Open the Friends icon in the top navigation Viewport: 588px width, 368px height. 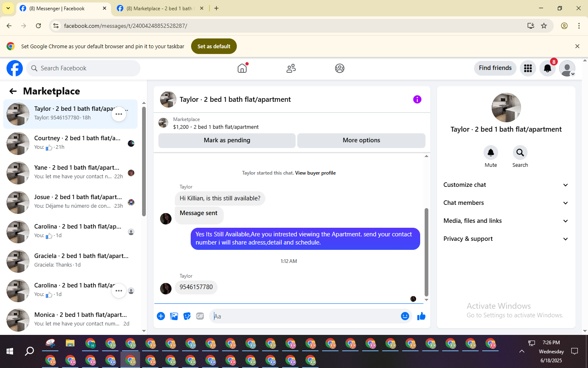coord(291,68)
